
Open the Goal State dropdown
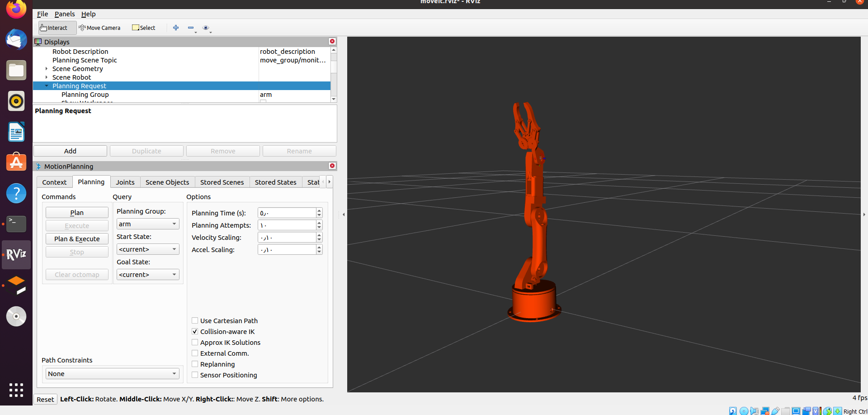148,275
